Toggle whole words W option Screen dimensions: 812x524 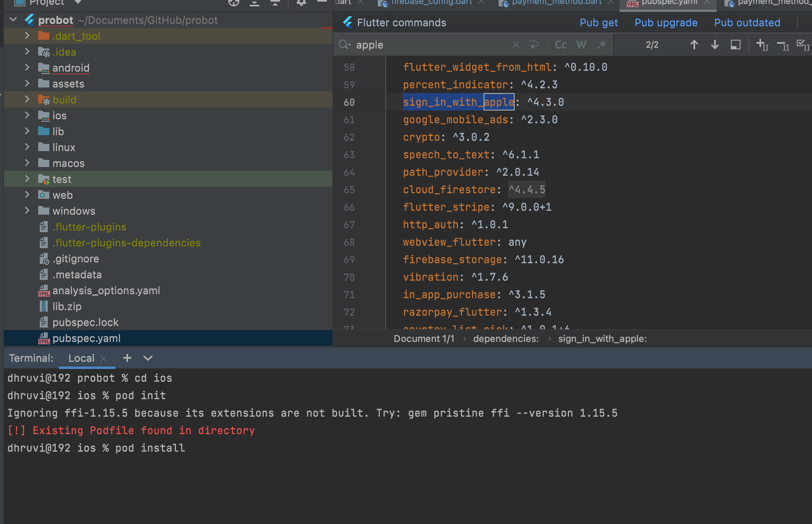581,45
